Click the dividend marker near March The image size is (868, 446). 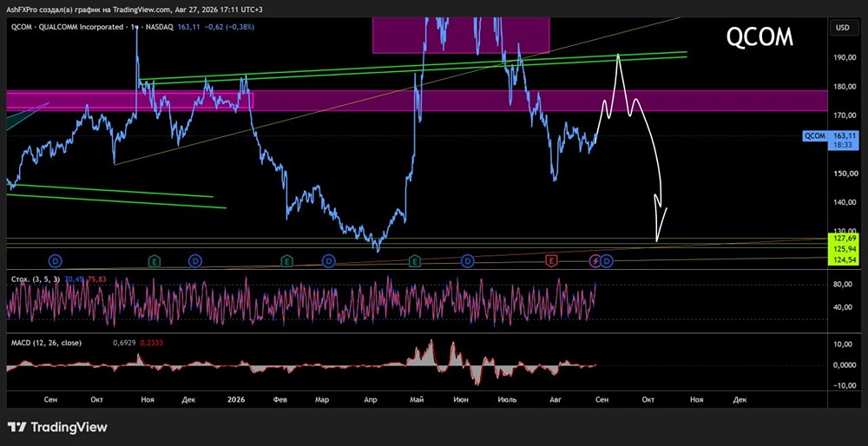point(329,260)
